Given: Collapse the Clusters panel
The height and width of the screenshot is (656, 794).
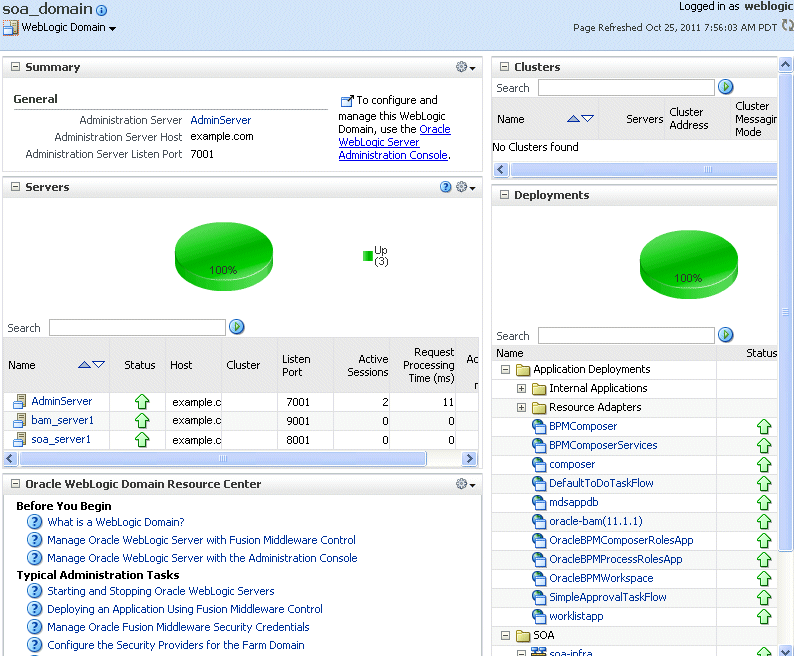Looking at the screenshot, I should (x=504, y=67).
